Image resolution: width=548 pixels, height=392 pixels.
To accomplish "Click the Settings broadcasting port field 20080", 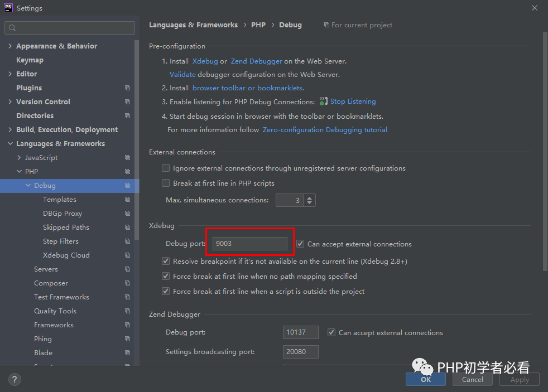I will 301,352.
